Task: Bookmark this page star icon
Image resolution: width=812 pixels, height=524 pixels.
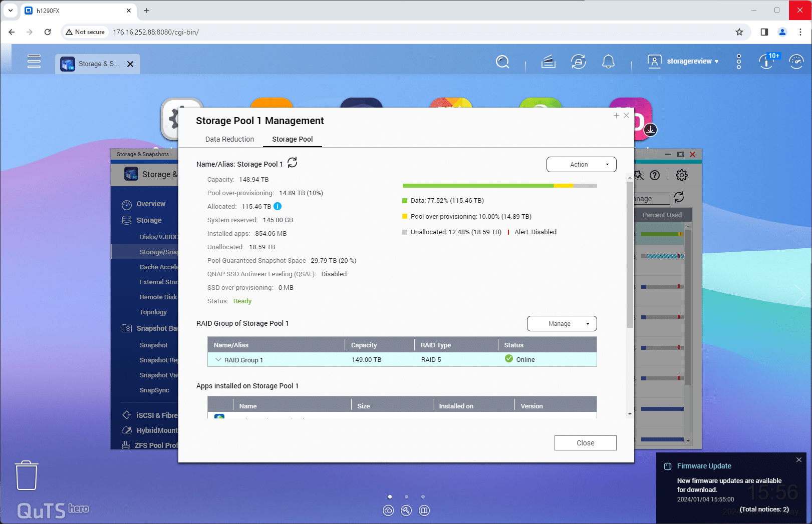Action: pyautogui.click(x=739, y=32)
